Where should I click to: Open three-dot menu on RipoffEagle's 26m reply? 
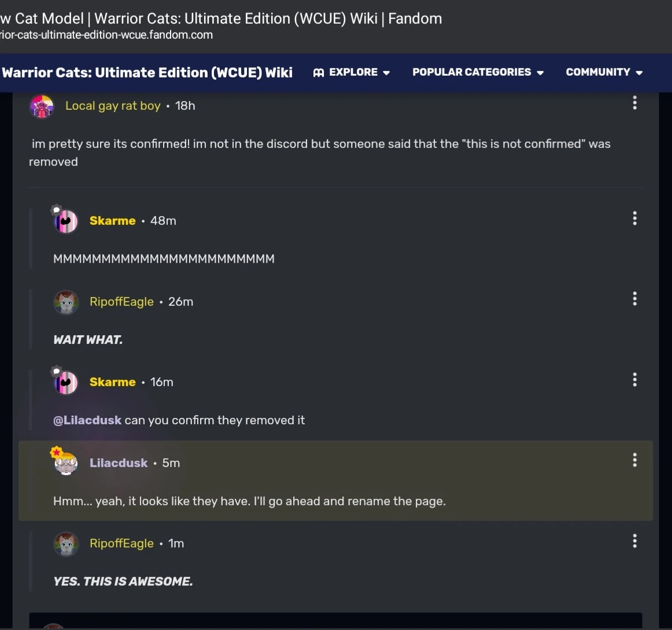pos(634,299)
